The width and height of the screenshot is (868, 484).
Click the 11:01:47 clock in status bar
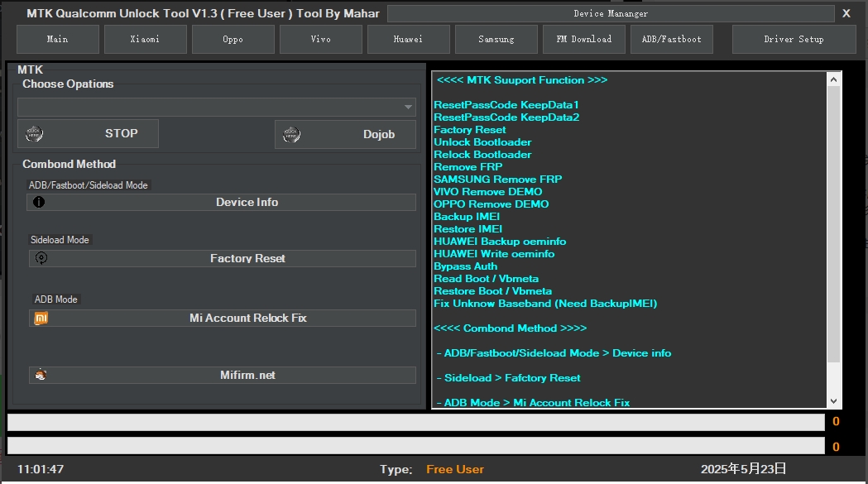pos(41,469)
